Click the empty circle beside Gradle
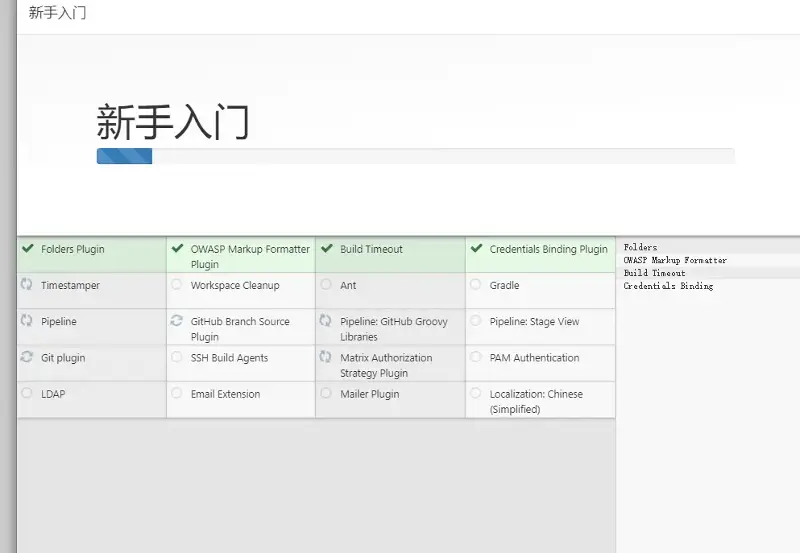Image resolution: width=800 pixels, height=553 pixels. click(x=476, y=284)
